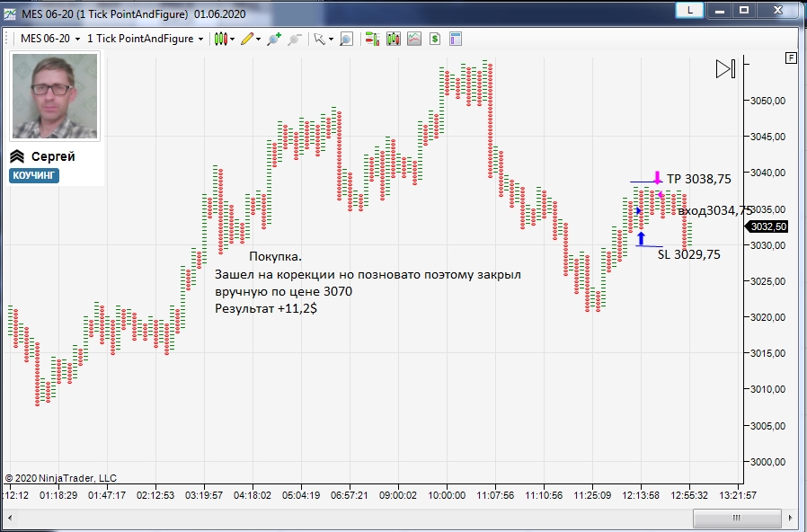Click the 12:13:58 time axis label

(x=641, y=495)
